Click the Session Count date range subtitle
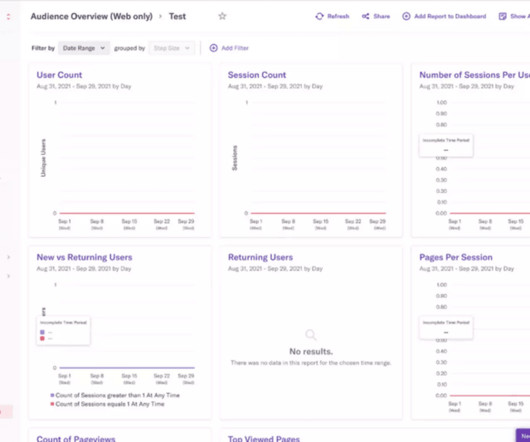Viewport: 530px width, 442px height. [x=275, y=86]
